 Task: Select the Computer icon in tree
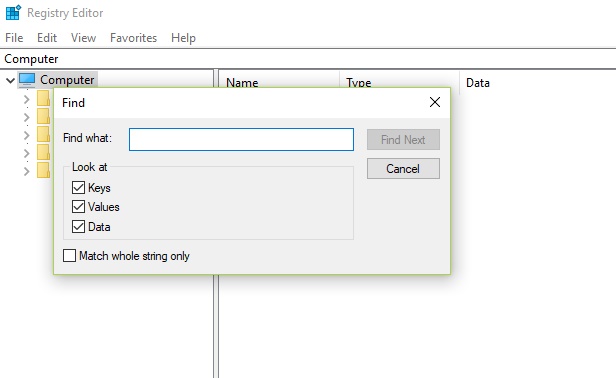(27, 80)
